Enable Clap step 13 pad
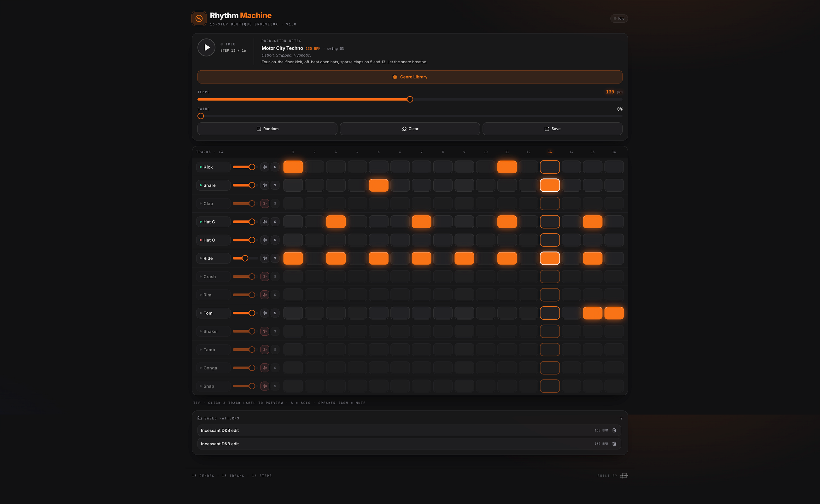This screenshot has height=504, width=820. [549, 203]
